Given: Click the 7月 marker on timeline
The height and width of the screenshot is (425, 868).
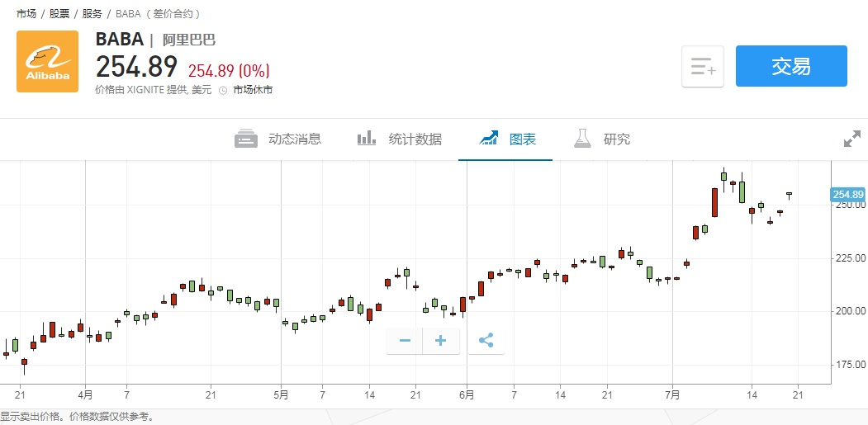Looking at the screenshot, I should 672,395.
